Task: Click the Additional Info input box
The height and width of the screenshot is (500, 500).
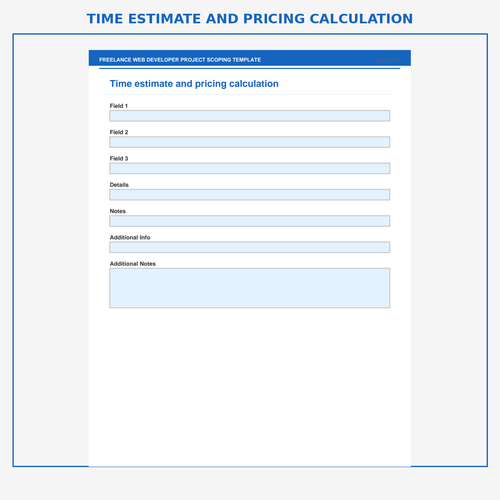Action: click(250, 247)
